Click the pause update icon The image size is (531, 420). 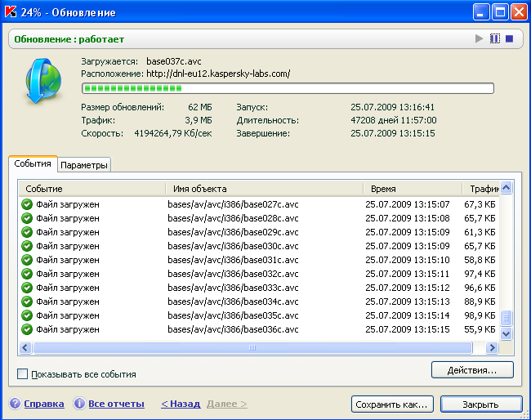click(494, 39)
